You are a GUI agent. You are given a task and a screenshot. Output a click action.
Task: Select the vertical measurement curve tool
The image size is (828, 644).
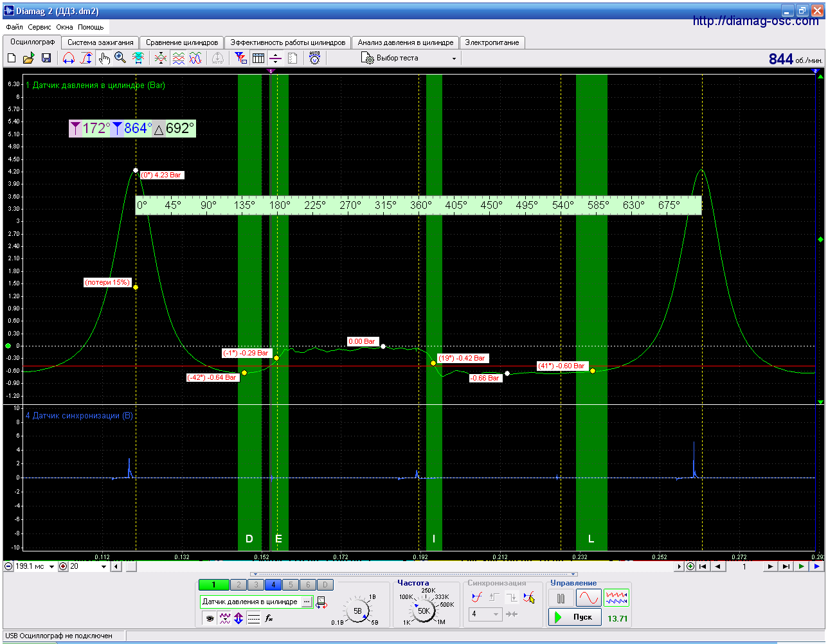(x=86, y=58)
